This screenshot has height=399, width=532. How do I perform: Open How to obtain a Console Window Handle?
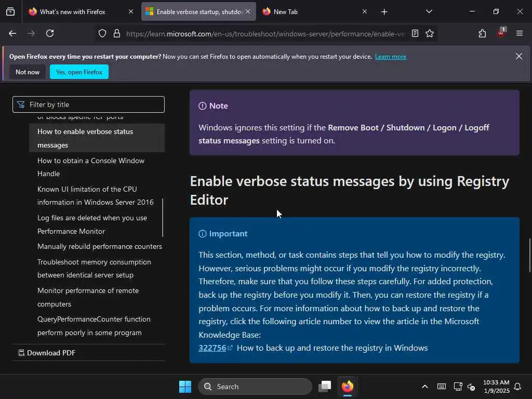[x=90, y=167]
